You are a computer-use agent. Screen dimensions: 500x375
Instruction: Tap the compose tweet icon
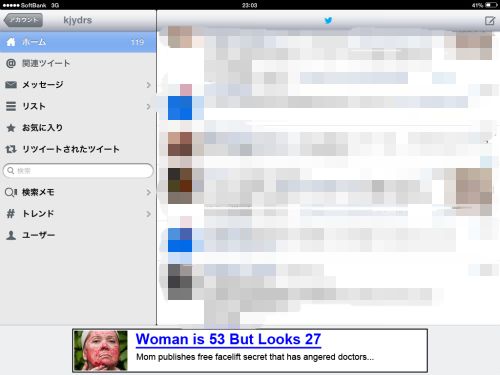(x=490, y=21)
